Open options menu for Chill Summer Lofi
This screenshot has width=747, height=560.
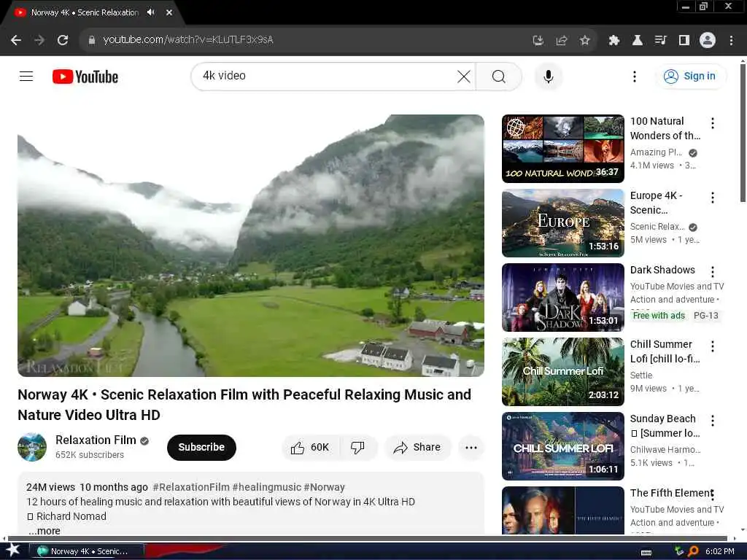[x=712, y=346]
